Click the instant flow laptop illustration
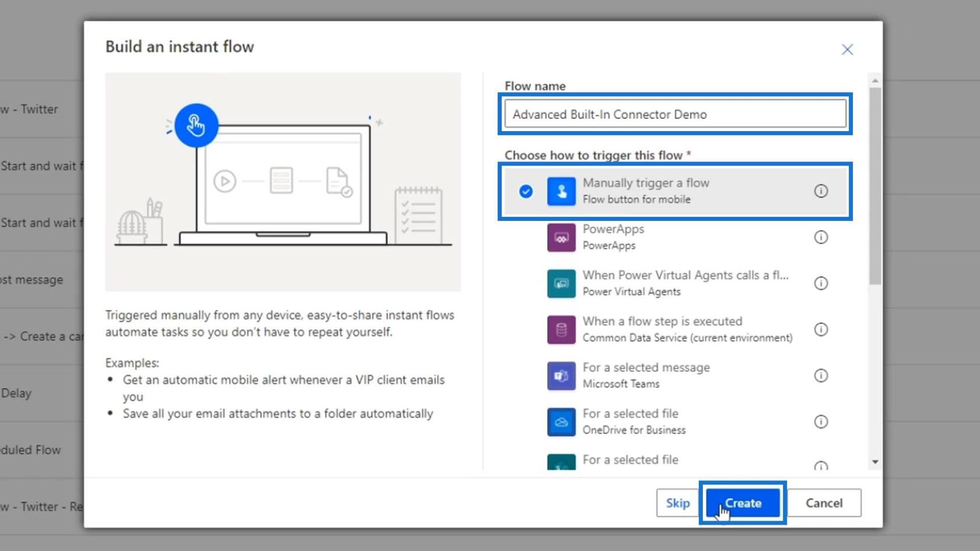This screenshot has width=980, height=551. 283,181
